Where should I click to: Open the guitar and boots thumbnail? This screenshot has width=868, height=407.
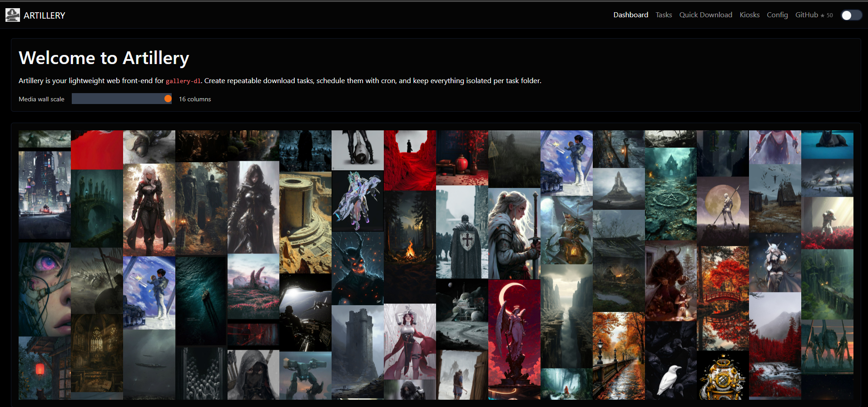pyautogui.click(x=357, y=150)
